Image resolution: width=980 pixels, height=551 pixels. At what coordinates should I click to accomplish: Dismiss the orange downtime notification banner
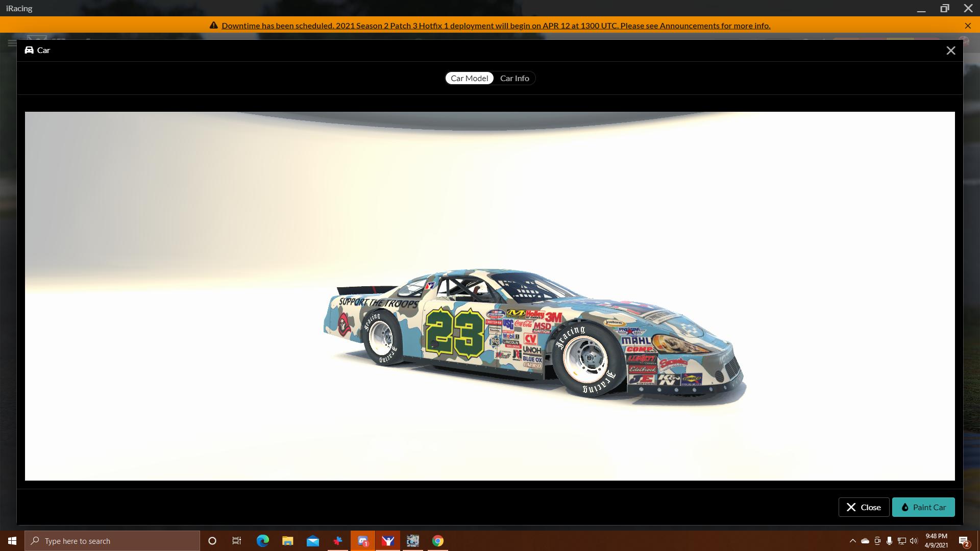968,25
